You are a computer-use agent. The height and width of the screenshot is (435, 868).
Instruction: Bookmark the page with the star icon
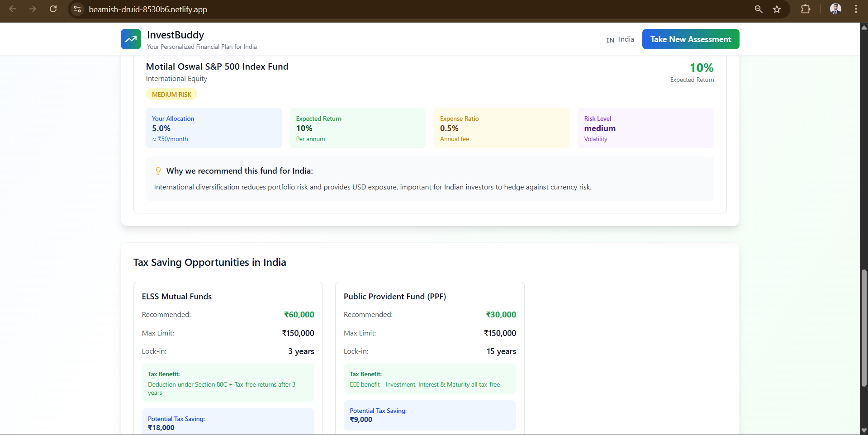point(777,9)
